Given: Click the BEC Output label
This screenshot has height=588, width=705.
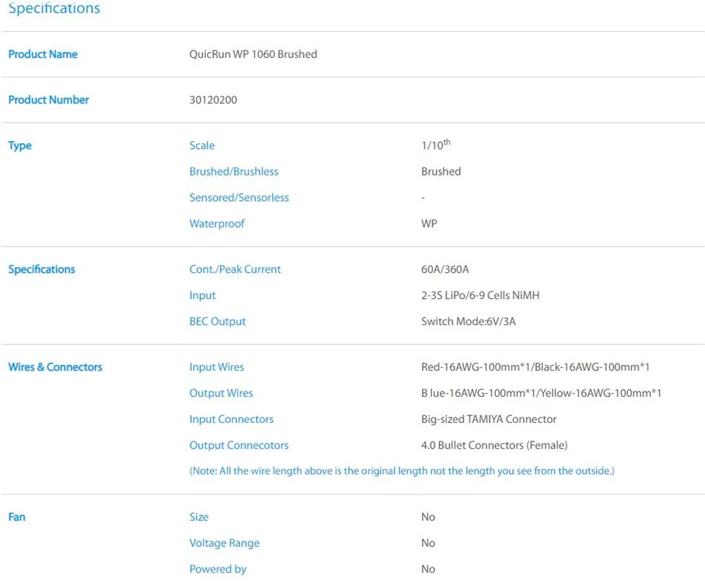Looking at the screenshot, I should point(218,321).
